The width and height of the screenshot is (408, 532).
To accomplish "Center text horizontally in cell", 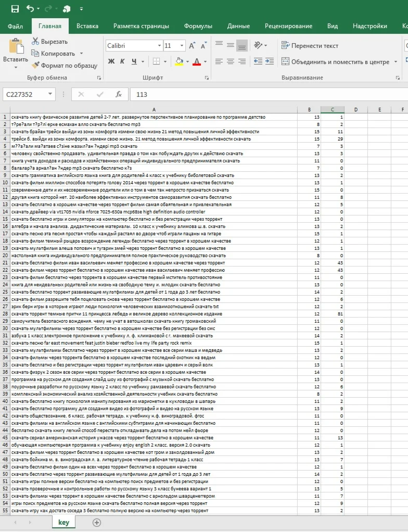I will point(231,61).
